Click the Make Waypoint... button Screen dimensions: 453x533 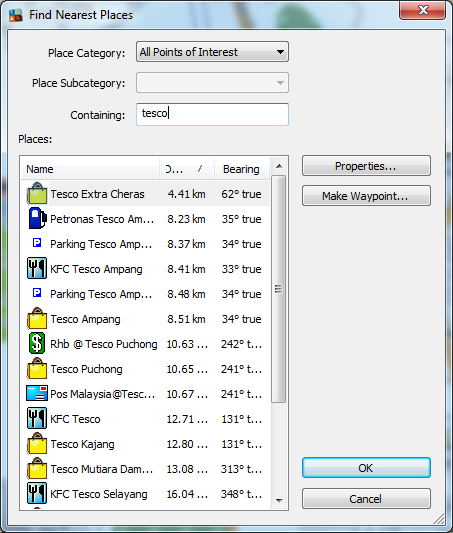coord(366,196)
